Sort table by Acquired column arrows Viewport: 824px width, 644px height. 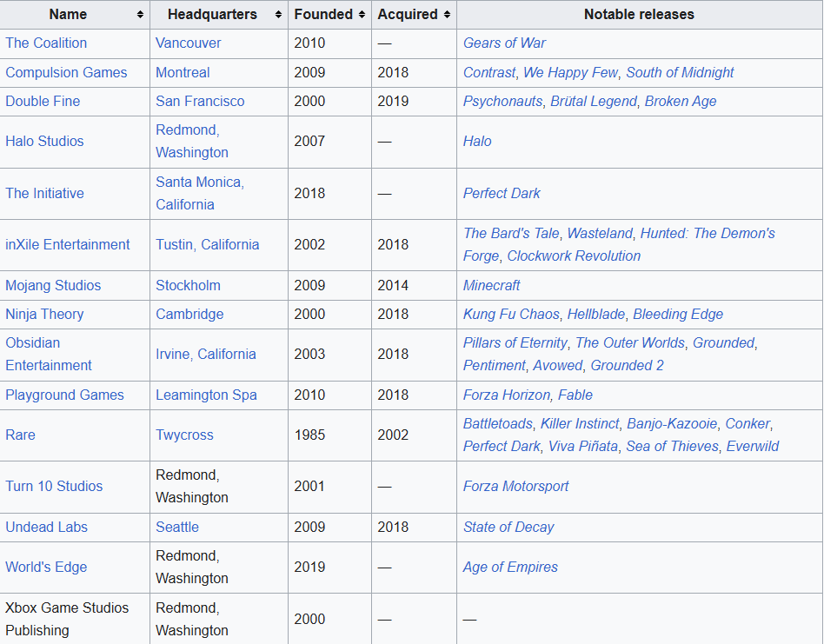[447, 15]
